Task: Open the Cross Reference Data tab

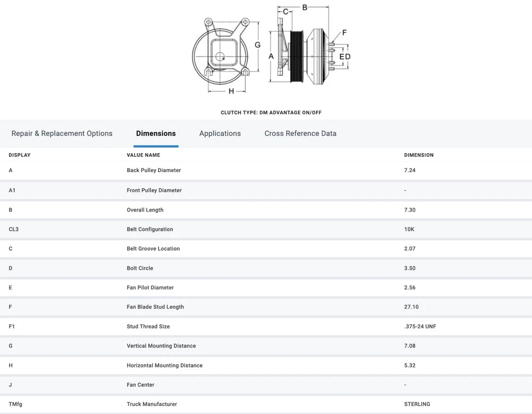Action: click(x=300, y=133)
